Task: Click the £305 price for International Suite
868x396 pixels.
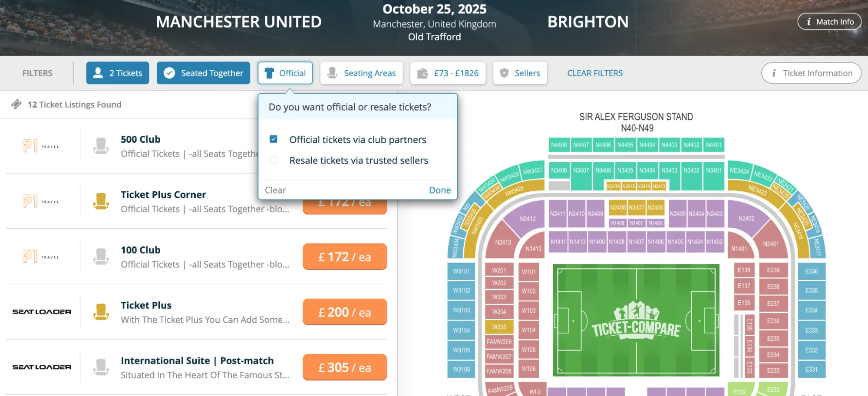Action: (x=344, y=367)
